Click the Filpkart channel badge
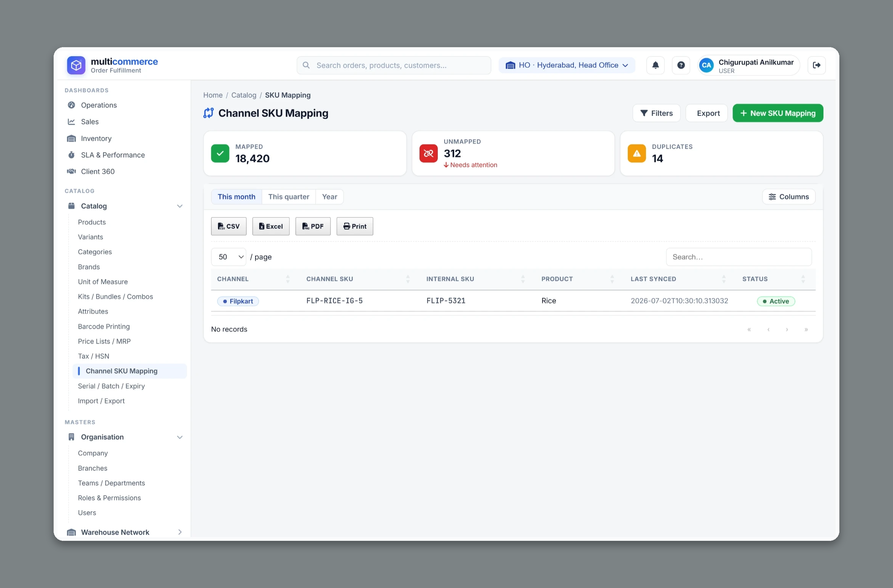This screenshot has height=588, width=893. 238,301
